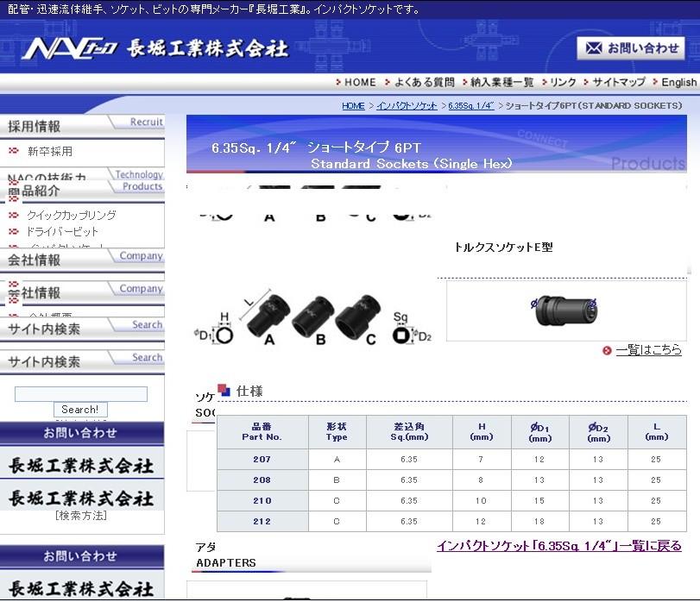This screenshot has width=700, height=602.
Task: Return to the インパクトソケット 6.35Sq 1/4″ list link
Action: click(559, 546)
